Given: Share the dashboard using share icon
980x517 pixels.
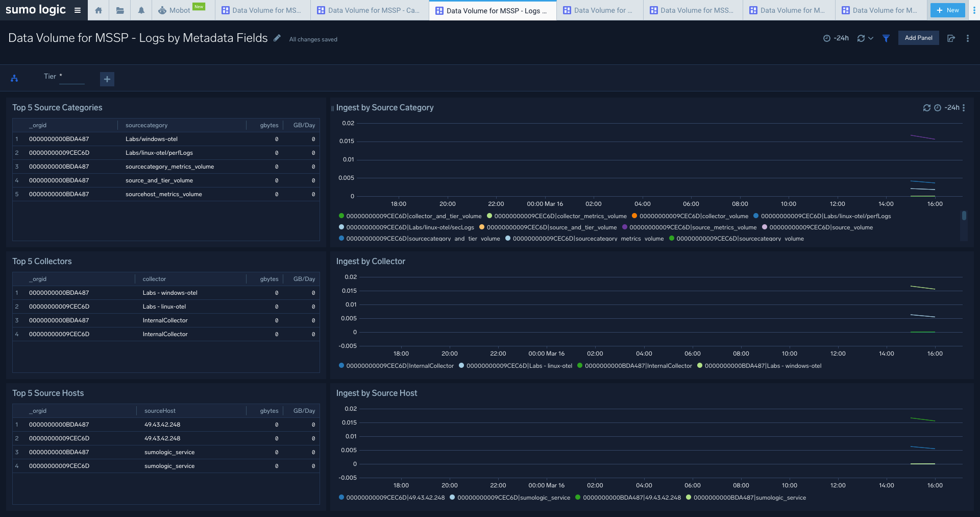Looking at the screenshot, I should point(951,38).
